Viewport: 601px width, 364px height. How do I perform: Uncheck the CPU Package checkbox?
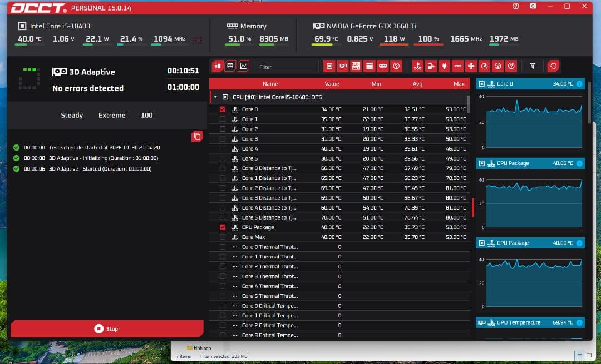click(x=223, y=227)
